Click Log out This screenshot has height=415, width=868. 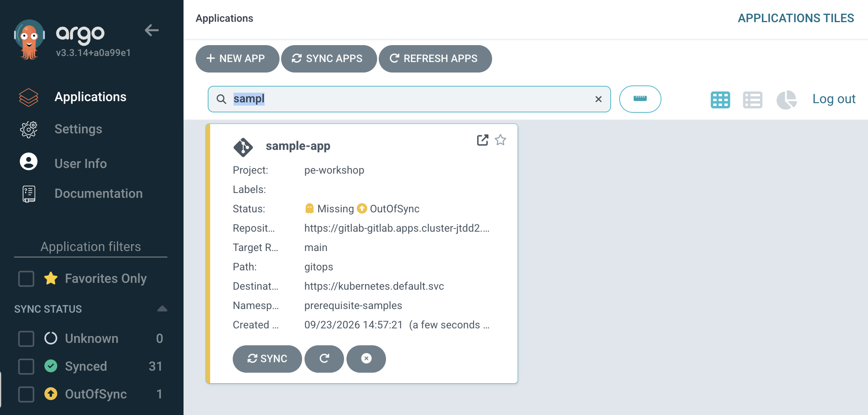point(834,99)
